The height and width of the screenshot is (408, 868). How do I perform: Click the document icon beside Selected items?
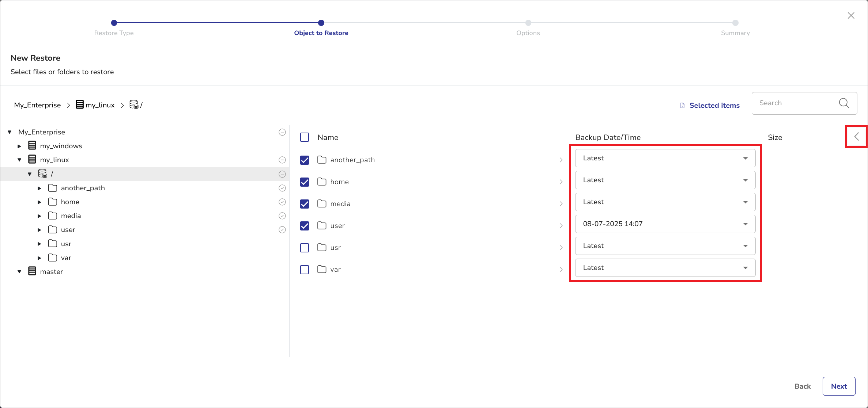pyautogui.click(x=682, y=106)
